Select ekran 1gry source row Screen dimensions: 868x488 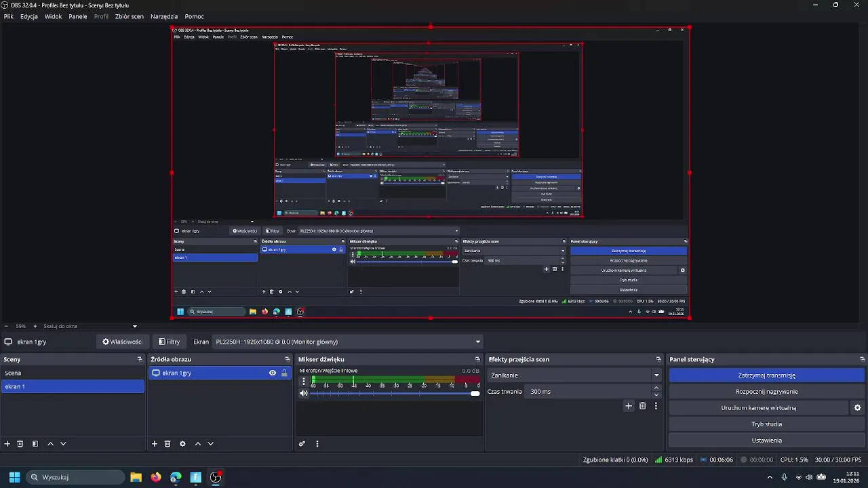tap(220, 373)
